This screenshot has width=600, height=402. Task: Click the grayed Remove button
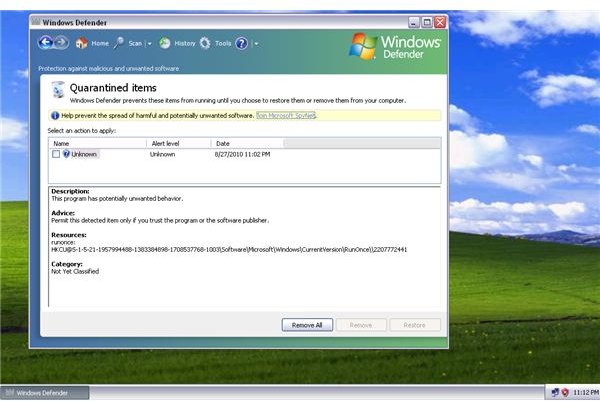point(361,325)
